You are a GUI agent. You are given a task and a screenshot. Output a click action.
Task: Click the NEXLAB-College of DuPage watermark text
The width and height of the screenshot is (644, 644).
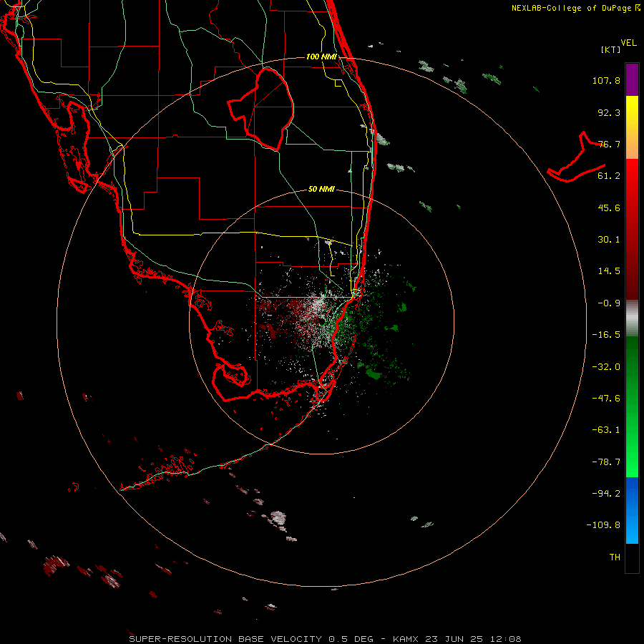(x=576, y=8)
